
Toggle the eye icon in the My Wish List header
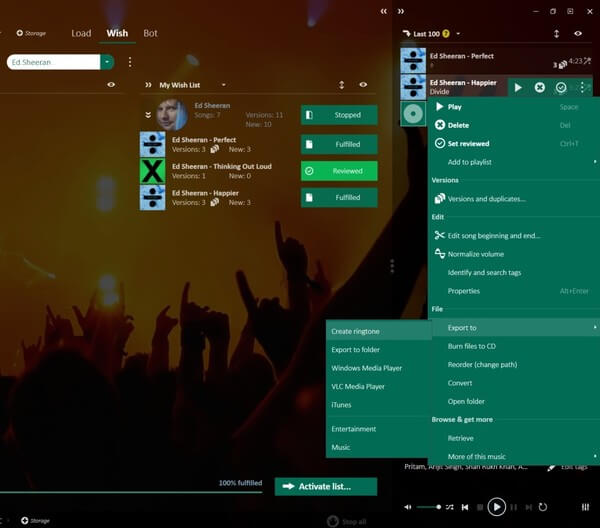tap(363, 85)
